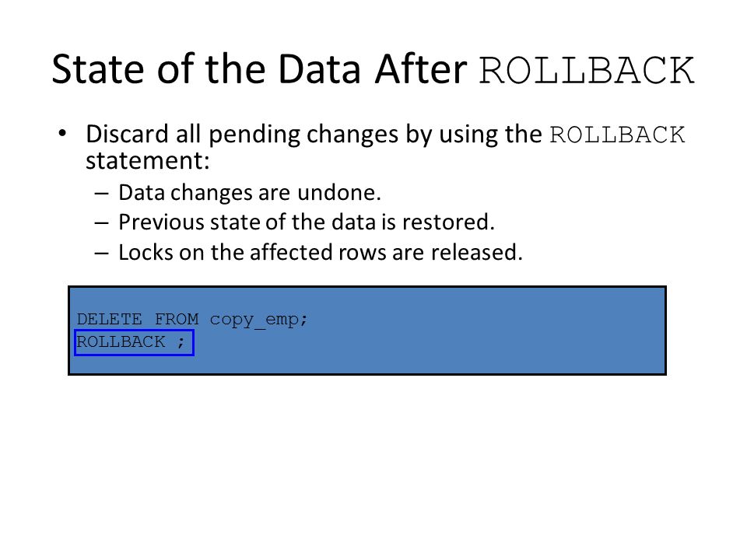Click the phrase "Discard all pending changes"
This screenshot has height=560, width=747.
pos(242,135)
